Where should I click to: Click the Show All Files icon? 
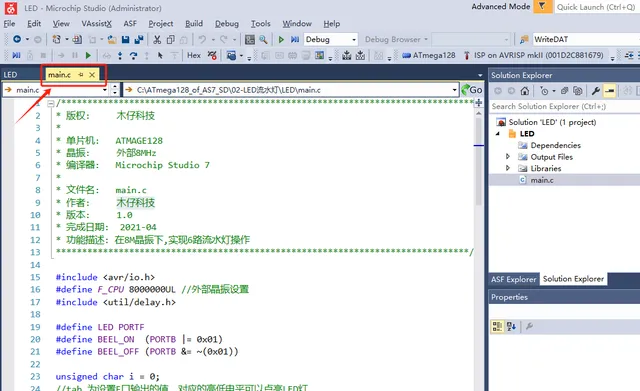point(578,91)
